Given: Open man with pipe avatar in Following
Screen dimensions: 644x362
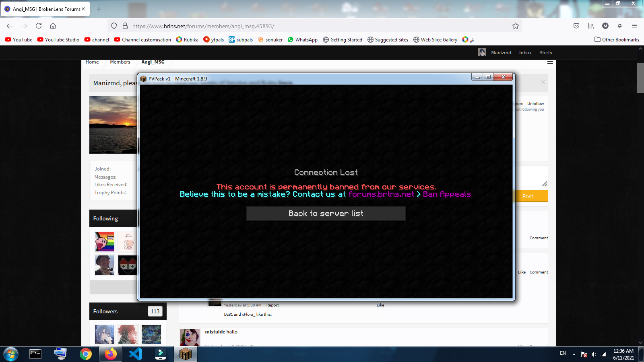Looking at the screenshot, I should click(105, 265).
